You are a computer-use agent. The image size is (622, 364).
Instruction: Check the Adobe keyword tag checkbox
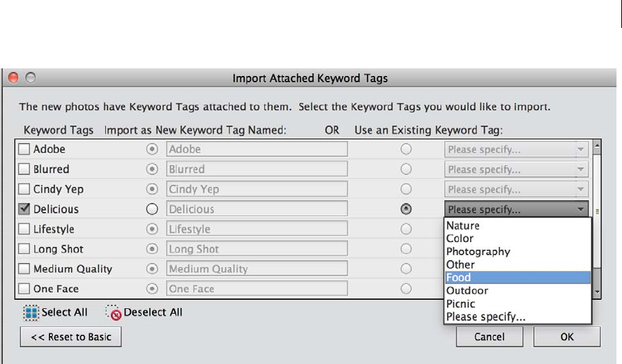25,149
